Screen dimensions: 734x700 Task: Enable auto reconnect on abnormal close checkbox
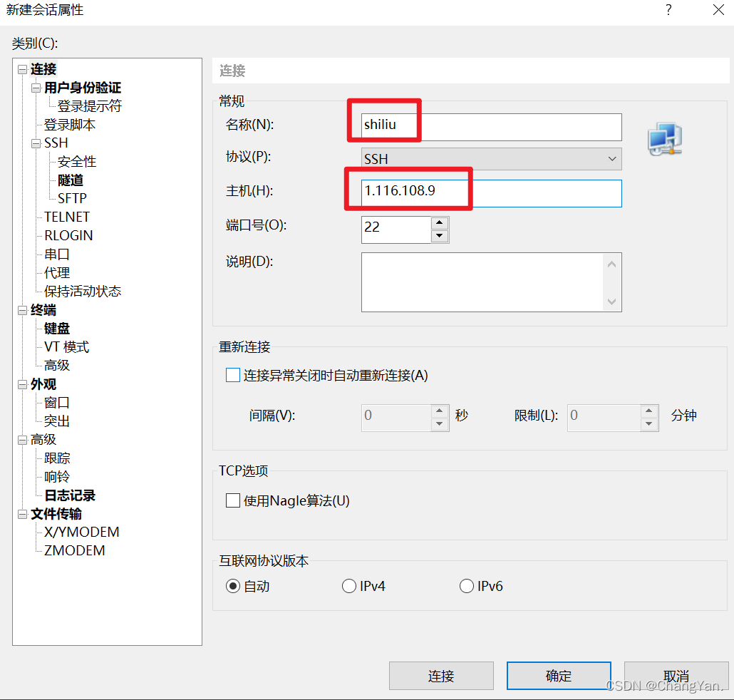(232, 375)
